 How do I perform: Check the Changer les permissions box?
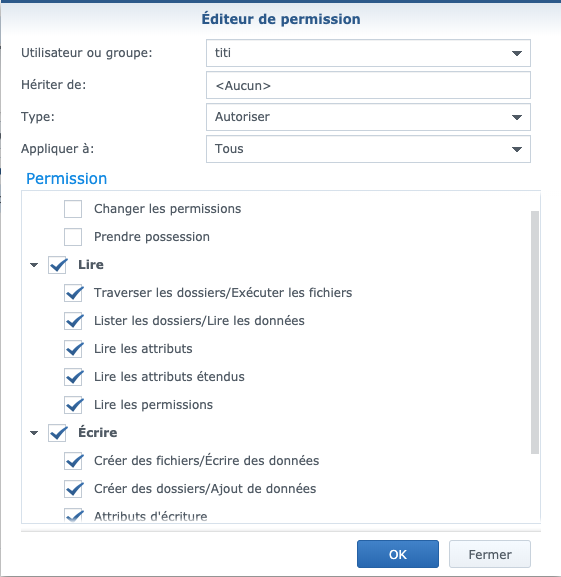coord(73,209)
